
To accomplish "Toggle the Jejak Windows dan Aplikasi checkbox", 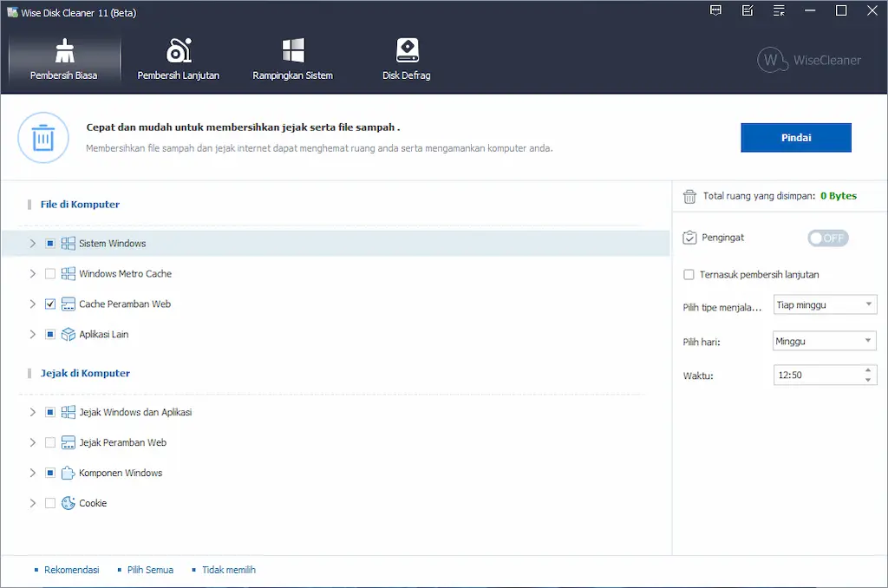I will coord(49,413).
